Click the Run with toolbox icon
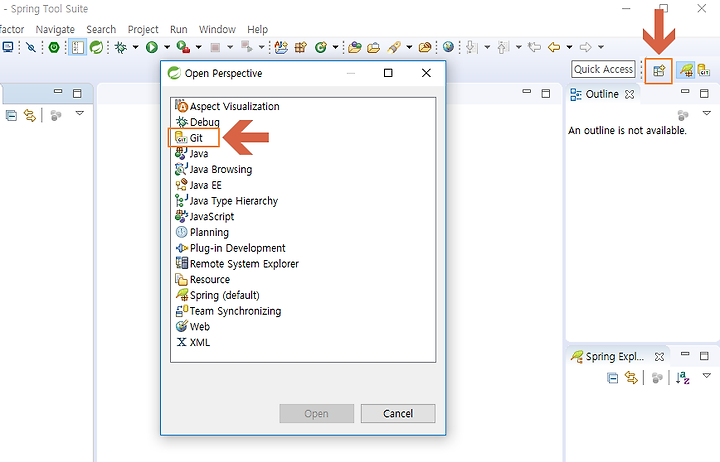The height and width of the screenshot is (462, 720). pyautogui.click(x=183, y=47)
